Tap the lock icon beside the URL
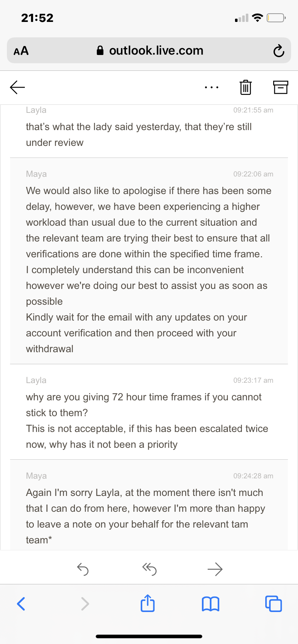The height and width of the screenshot is (644, 298). click(x=100, y=50)
